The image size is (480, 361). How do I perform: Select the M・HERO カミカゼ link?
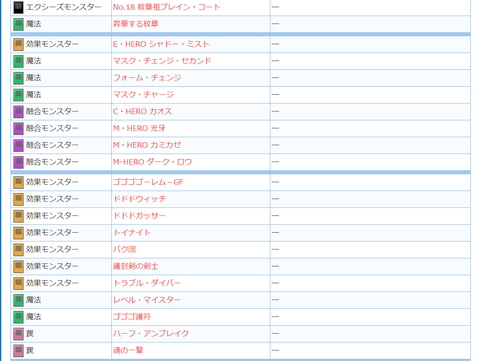click(x=147, y=145)
